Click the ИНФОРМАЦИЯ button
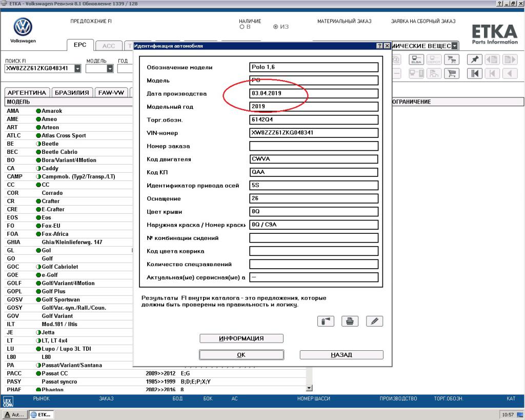The image size is (525, 420). pyautogui.click(x=241, y=338)
